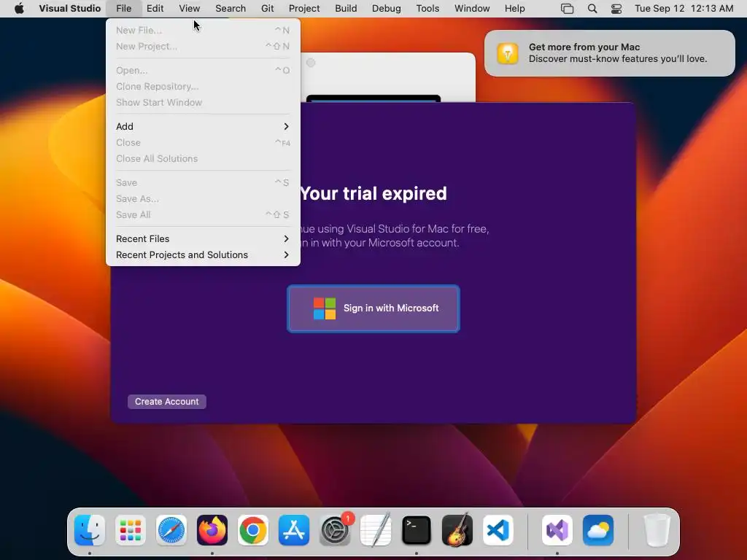Open the View menu

click(x=189, y=8)
